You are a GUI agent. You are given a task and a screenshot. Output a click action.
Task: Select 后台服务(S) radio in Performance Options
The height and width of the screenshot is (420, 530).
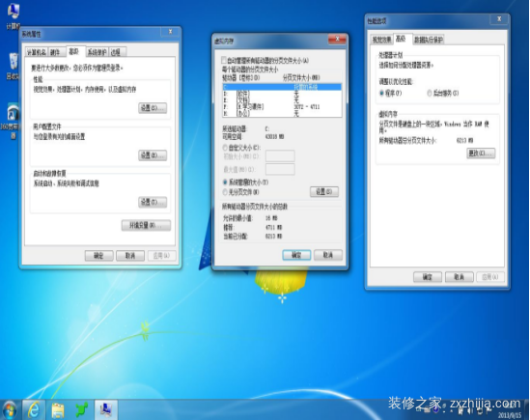point(430,93)
